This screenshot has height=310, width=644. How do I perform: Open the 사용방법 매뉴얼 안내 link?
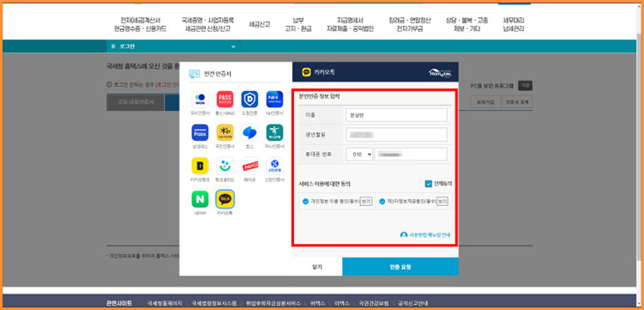pos(425,234)
